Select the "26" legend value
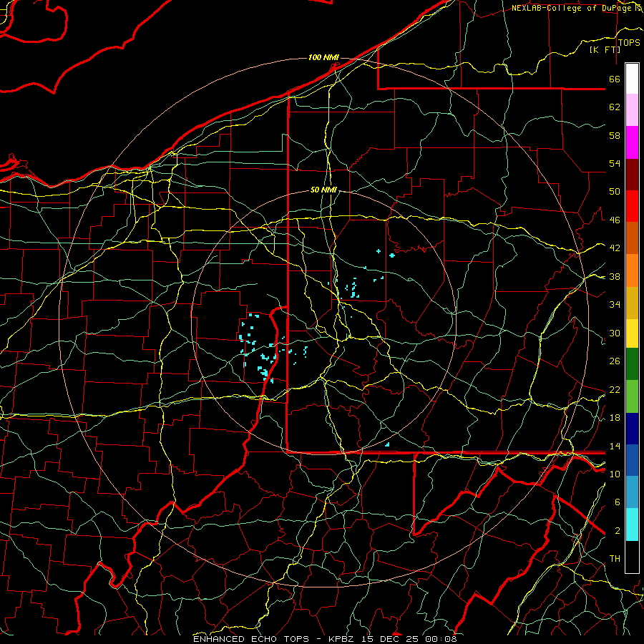The image size is (644, 644). (x=615, y=361)
